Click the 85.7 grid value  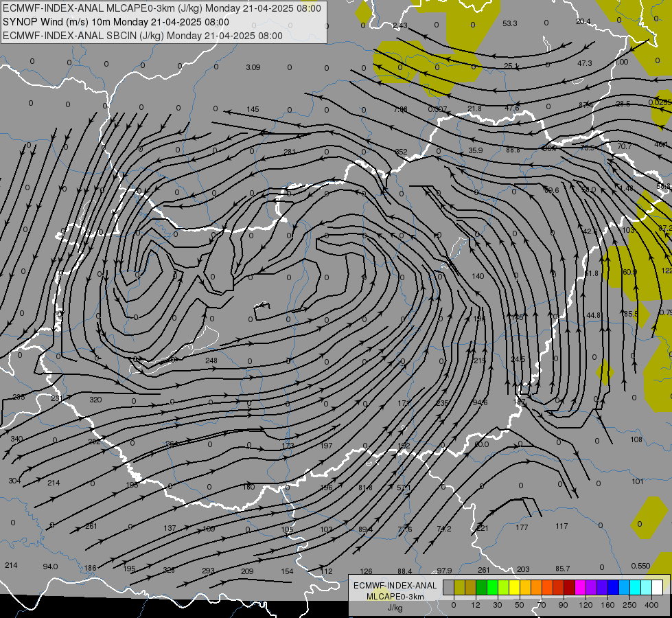(x=563, y=569)
